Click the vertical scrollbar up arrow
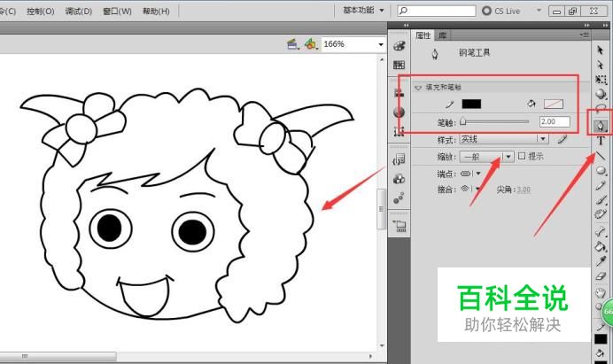The width and height of the screenshot is (613, 364). (x=382, y=59)
